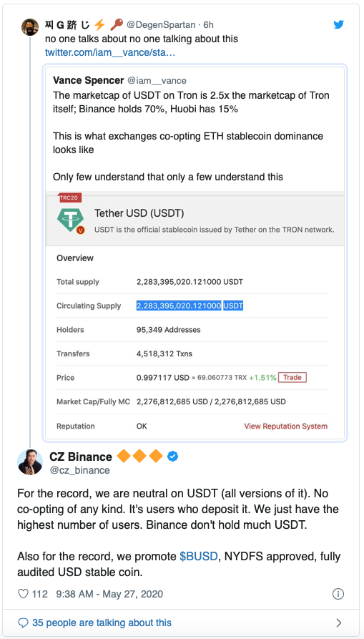The height and width of the screenshot is (639, 364).
Task: Open '35 people are talking about this'
Action: coord(102,623)
